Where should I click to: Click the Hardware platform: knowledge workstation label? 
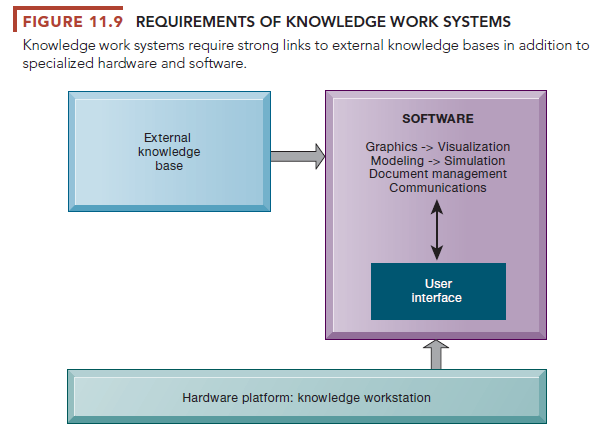point(306,398)
